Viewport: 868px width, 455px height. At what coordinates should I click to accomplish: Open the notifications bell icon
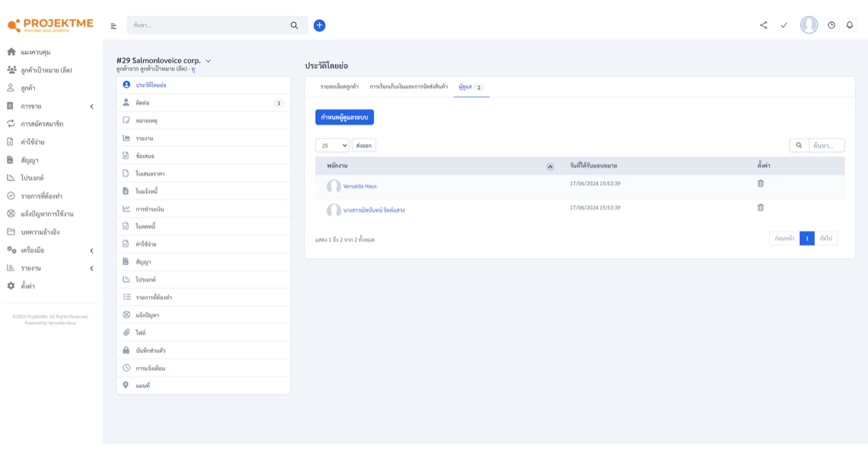[x=850, y=25]
